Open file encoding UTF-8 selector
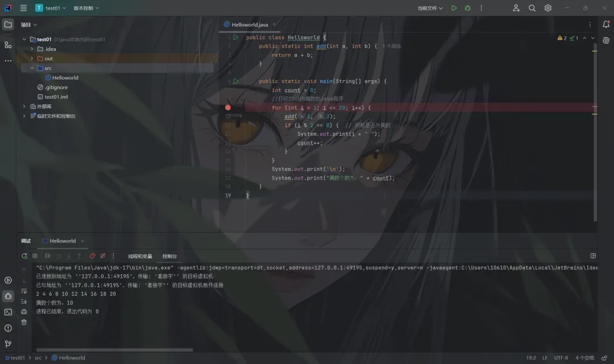This screenshot has width=614, height=364. pos(561,358)
